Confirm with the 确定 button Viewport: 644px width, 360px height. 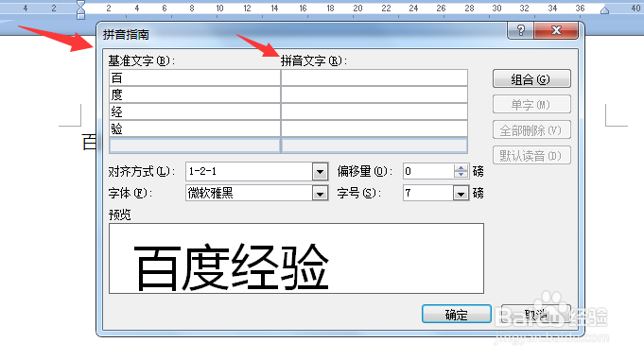(457, 315)
